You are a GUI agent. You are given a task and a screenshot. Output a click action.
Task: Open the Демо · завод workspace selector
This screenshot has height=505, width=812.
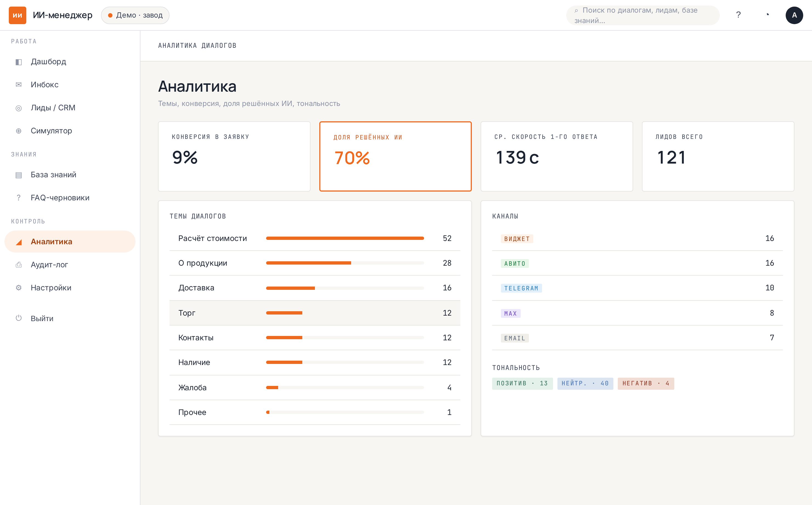pyautogui.click(x=135, y=15)
